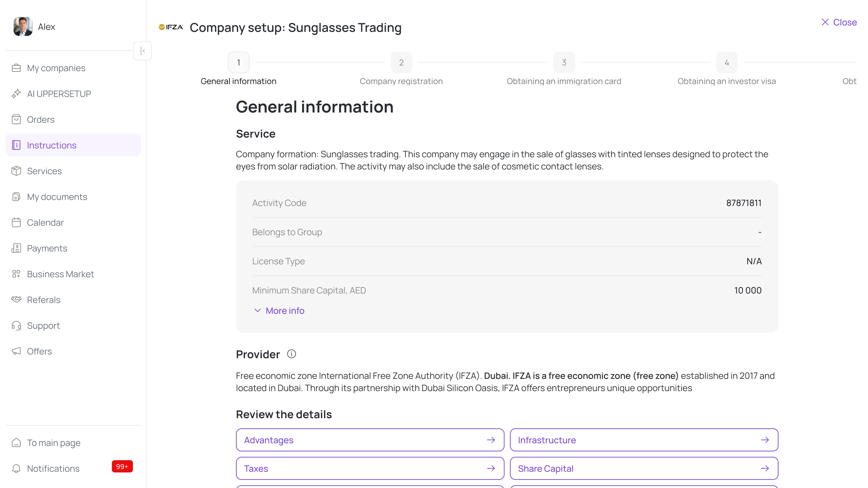Click the X icon next to Close
The width and height of the screenshot is (868, 488).
tap(825, 22)
